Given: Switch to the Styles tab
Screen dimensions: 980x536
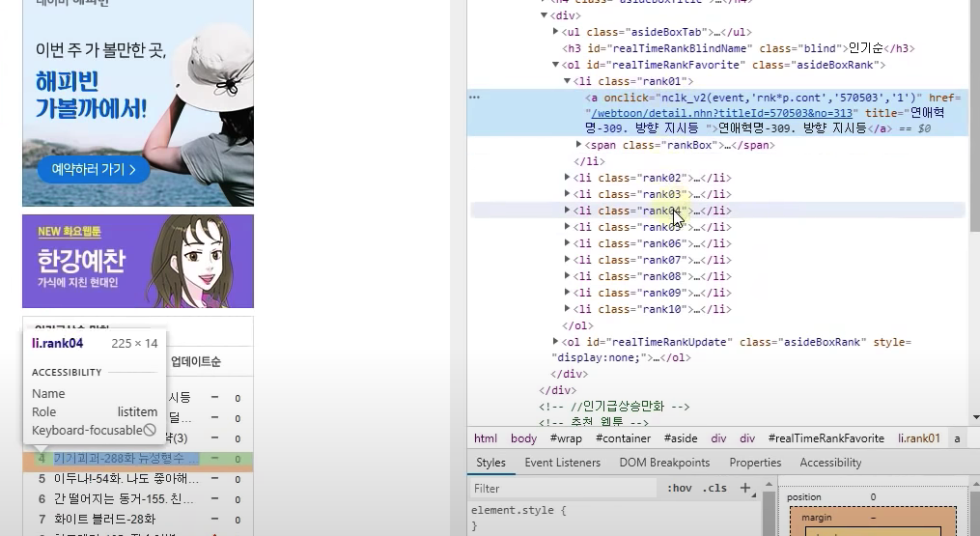Looking at the screenshot, I should [x=490, y=463].
